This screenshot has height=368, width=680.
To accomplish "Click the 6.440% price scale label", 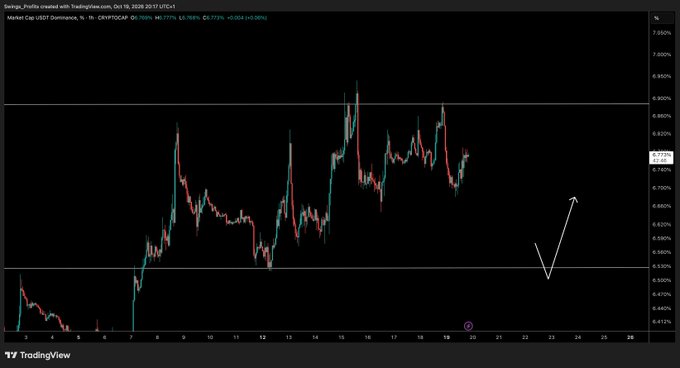I will coord(662,309).
